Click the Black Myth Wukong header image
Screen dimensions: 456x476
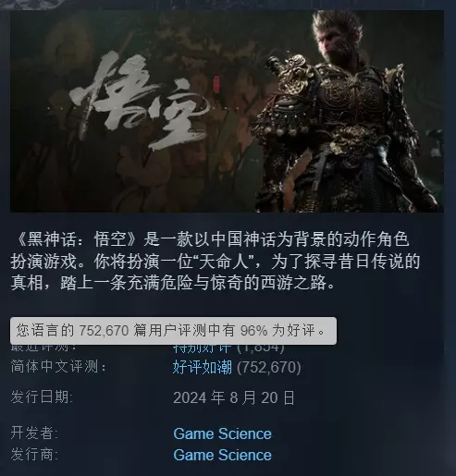click(227, 111)
